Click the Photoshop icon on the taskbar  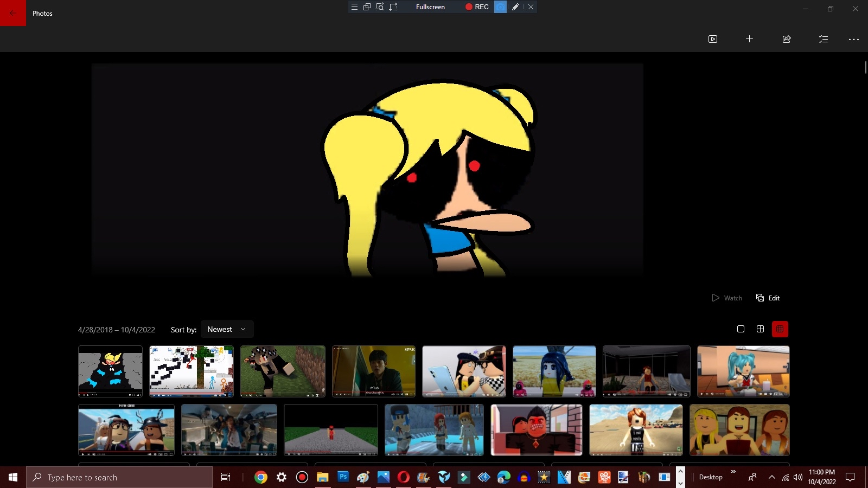point(343,477)
